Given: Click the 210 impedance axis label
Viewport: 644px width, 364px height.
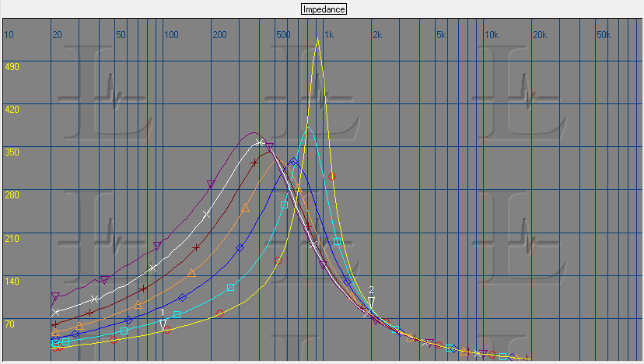Looking at the screenshot, I should 12,238.
